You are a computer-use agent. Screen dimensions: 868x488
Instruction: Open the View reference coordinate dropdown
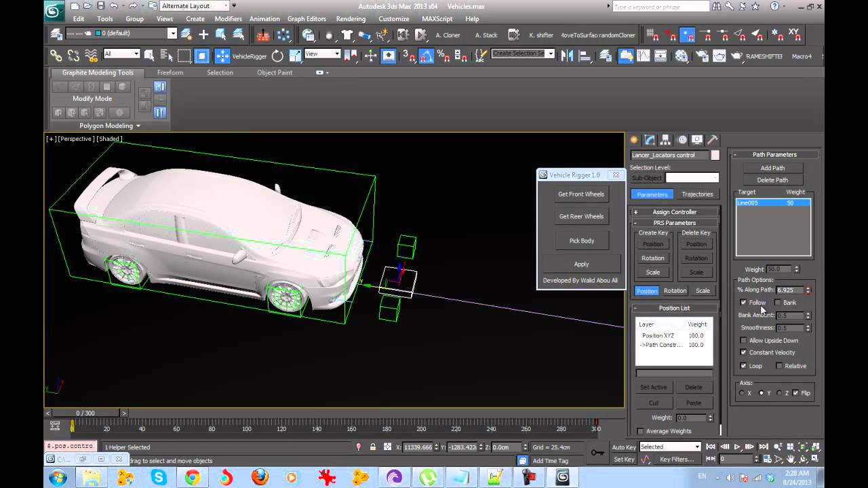pos(322,54)
